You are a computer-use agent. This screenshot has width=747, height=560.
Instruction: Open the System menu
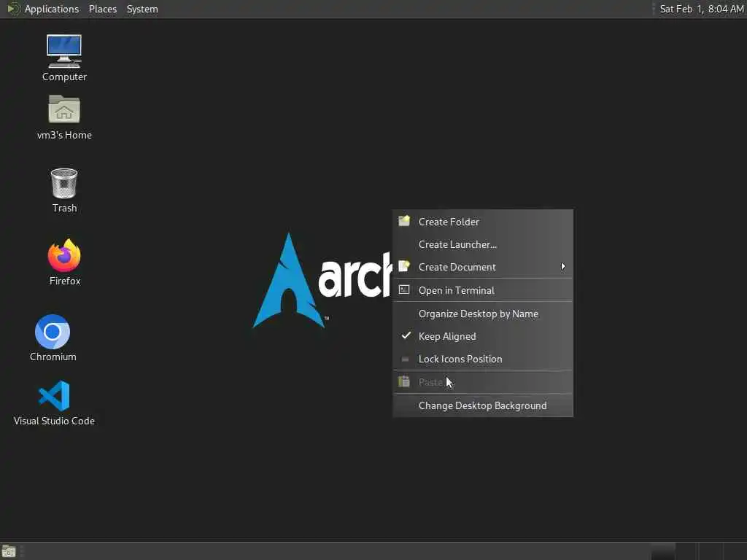click(x=142, y=9)
